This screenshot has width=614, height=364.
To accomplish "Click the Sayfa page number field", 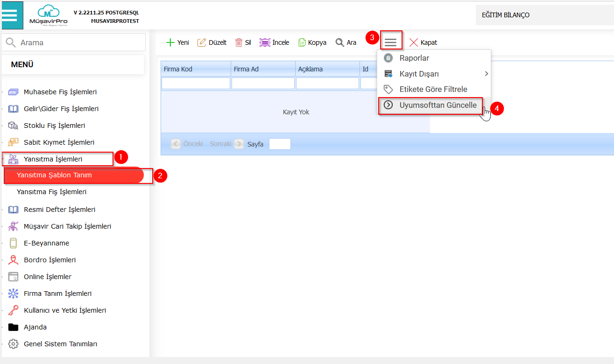I will tap(280, 144).
